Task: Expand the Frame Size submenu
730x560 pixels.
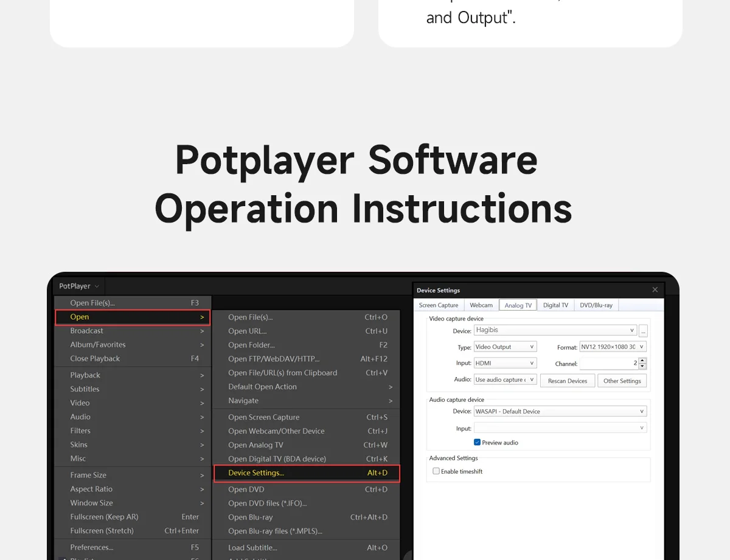Action: [x=133, y=475]
